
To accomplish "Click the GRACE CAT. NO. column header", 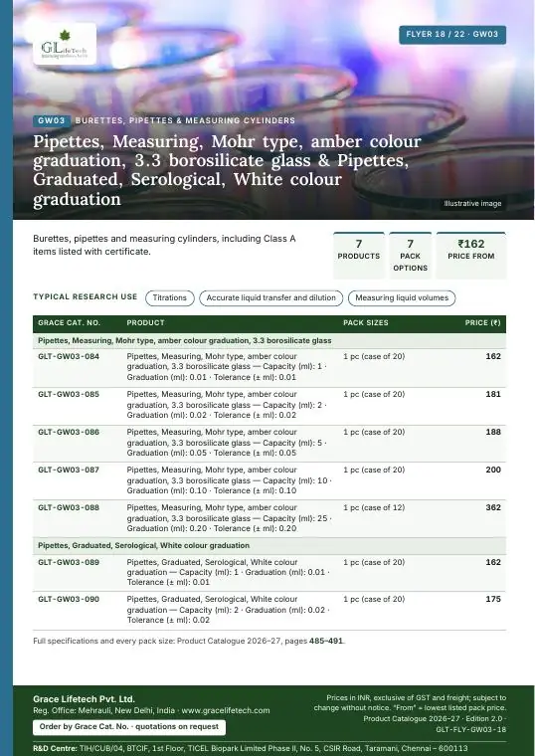I will tap(69, 323).
